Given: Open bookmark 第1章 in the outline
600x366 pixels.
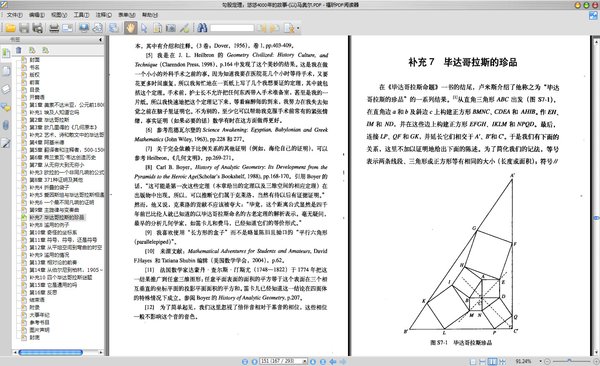Looking at the screenshot, I should coord(67,105).
